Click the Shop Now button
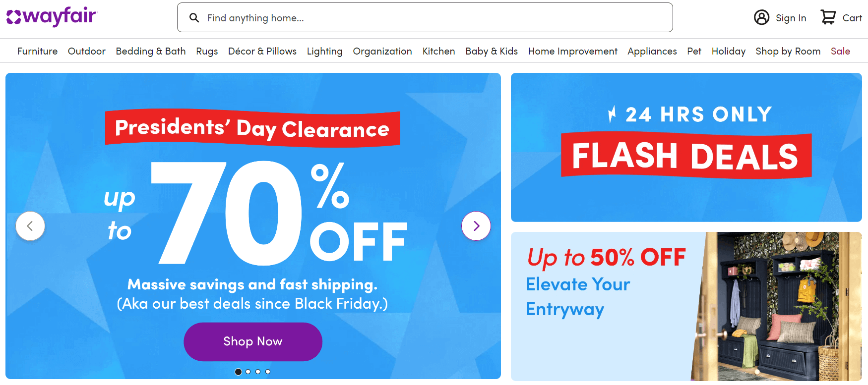This screenshot has height=385, width=868. coord(252,341)
